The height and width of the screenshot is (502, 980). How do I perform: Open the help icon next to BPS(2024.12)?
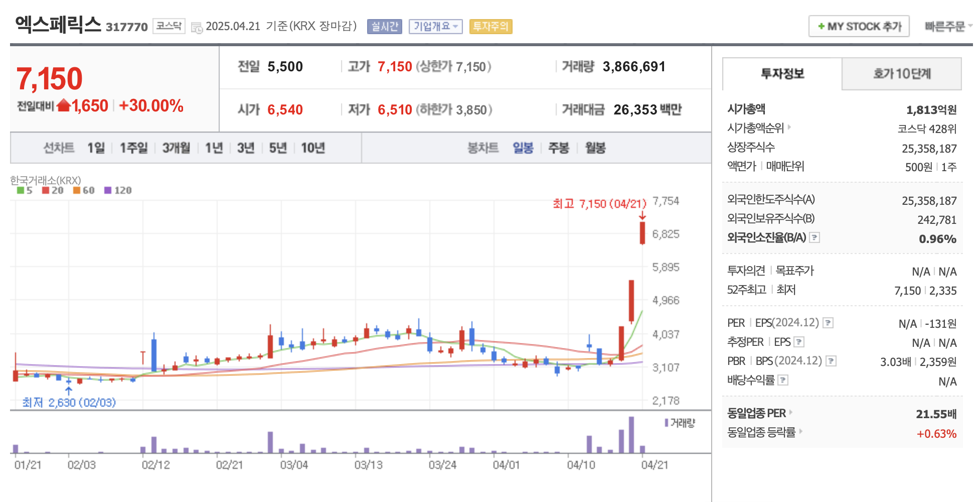pyautogui.click(x=831, y=361)
